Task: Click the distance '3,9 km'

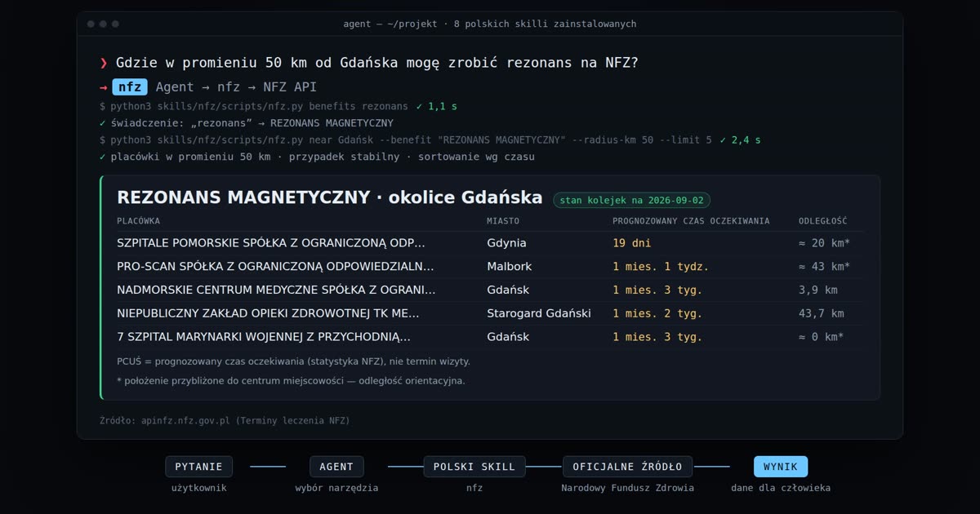Action: (x=817, y=290)
